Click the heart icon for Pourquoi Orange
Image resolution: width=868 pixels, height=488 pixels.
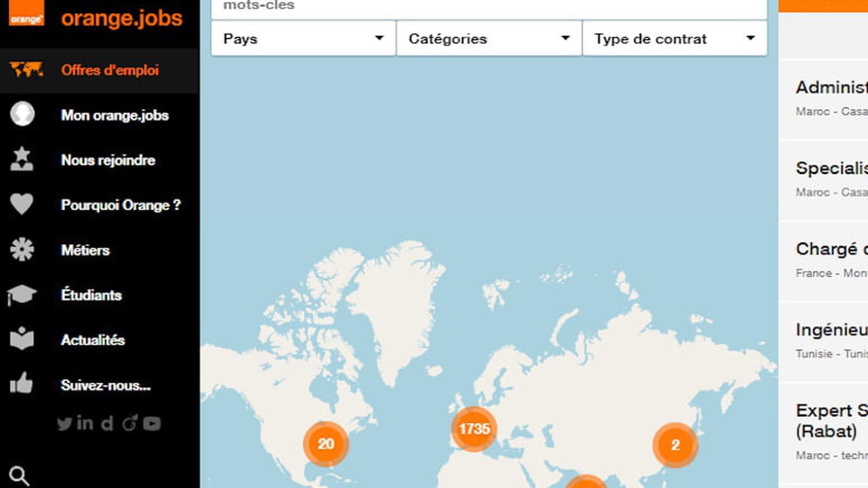click(x=22, y=204)
